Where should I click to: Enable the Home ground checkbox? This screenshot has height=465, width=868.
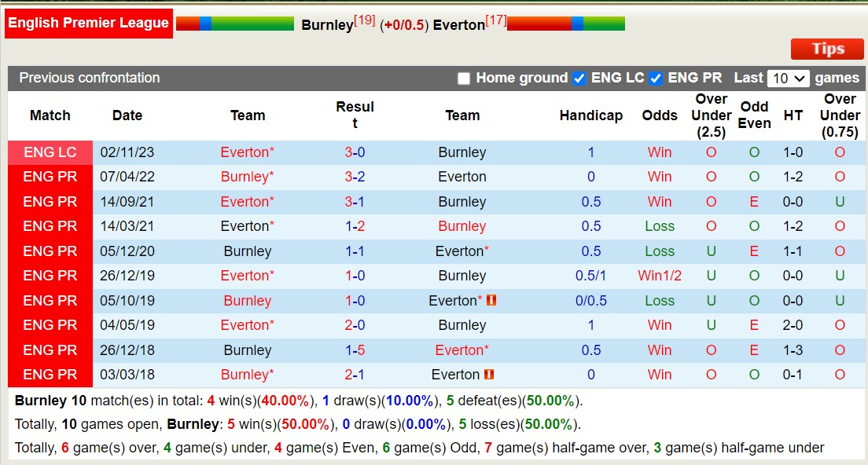pyautogui.click(x=464, y=78)
